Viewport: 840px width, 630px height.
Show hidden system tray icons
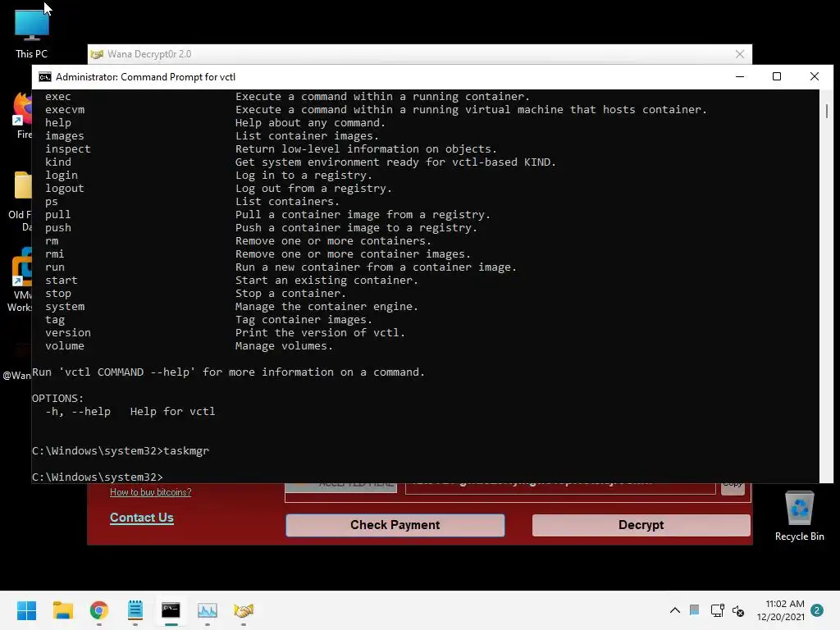click(x=675, y=610)
